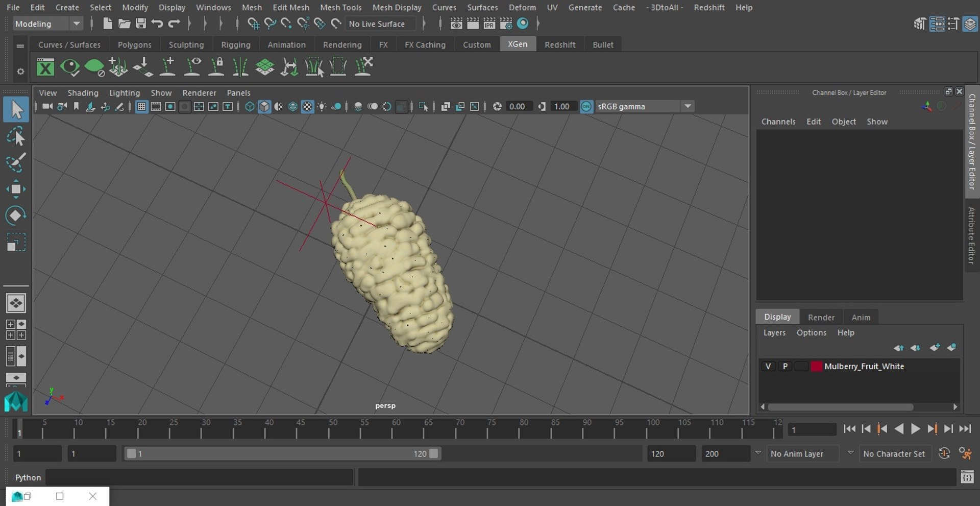Image resolution: width=980 pixels, height=506 pixels.
Task: Open the viewport Panels menu
Action: pyautogui.click(x=238, y=92)
